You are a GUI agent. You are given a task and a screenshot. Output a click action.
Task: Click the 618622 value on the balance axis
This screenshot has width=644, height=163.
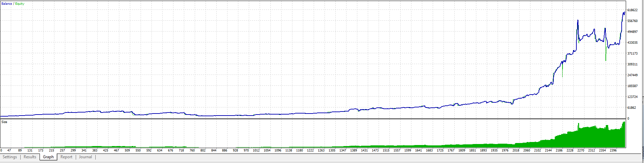coord(633,10)
